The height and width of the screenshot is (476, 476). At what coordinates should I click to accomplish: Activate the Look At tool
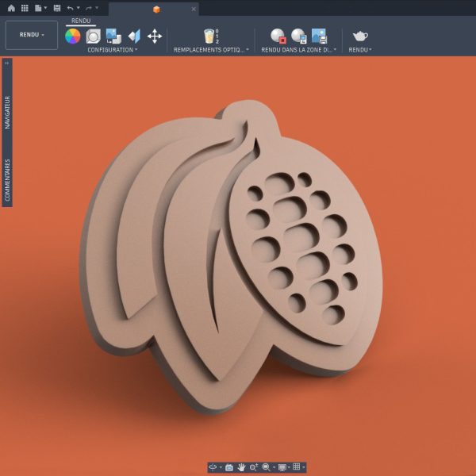pos(229,467)
